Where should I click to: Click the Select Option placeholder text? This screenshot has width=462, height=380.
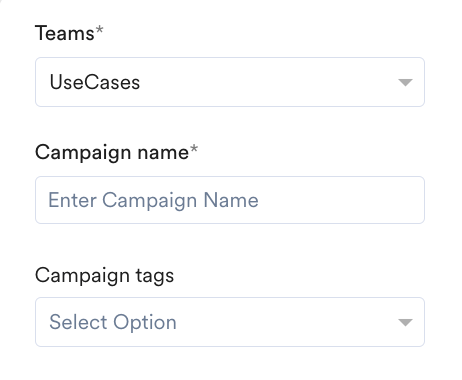click(x=113, y=323)
